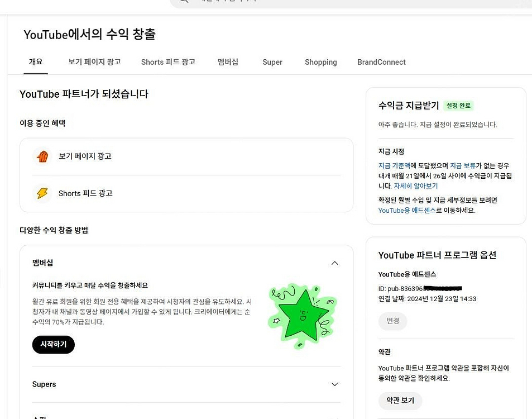Image resolution: width=532 pixels, height=419 pixels.
Task: Click the ID pub-836396 text
Action: click(x=420, y=289)
